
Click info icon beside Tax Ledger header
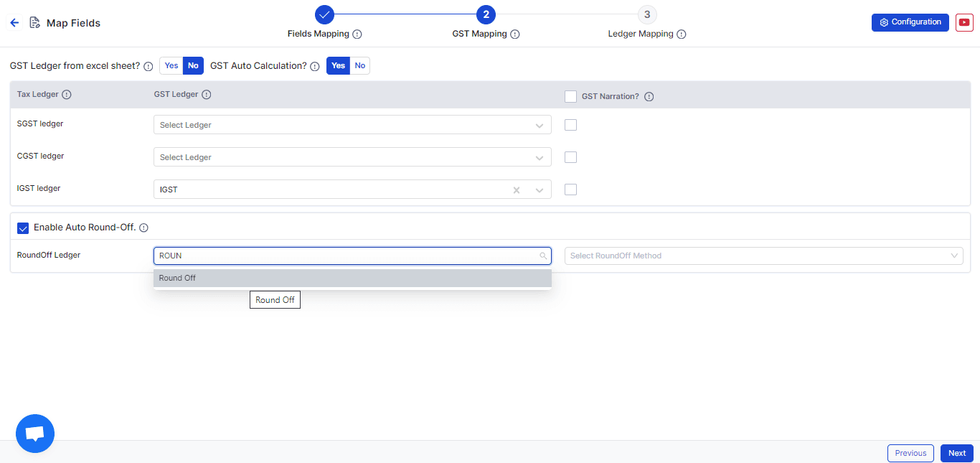67,95
